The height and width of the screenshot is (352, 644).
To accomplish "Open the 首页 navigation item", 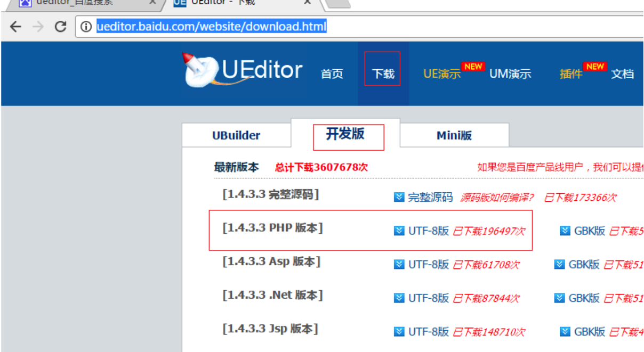I will [332, 74].
